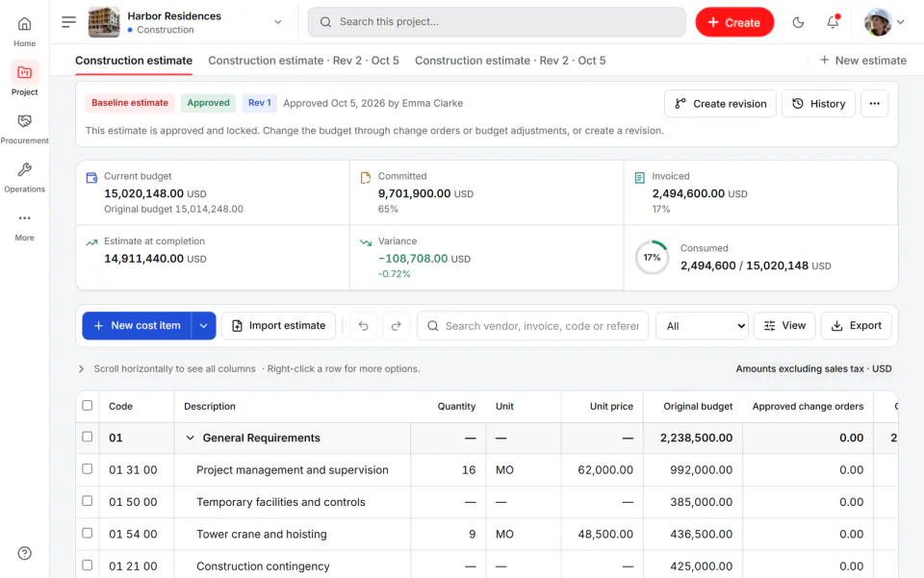Open the New cost item dropdown arrow

[203, 325]
